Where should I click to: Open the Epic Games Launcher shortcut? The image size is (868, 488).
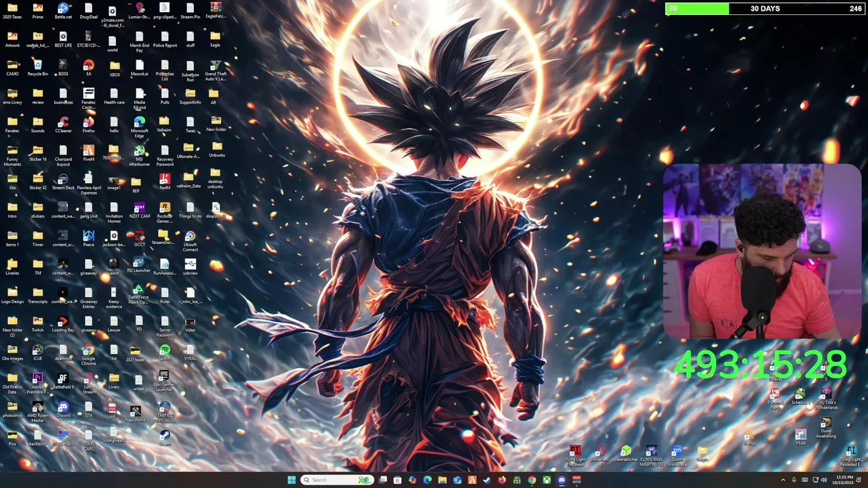click(164, 381)
